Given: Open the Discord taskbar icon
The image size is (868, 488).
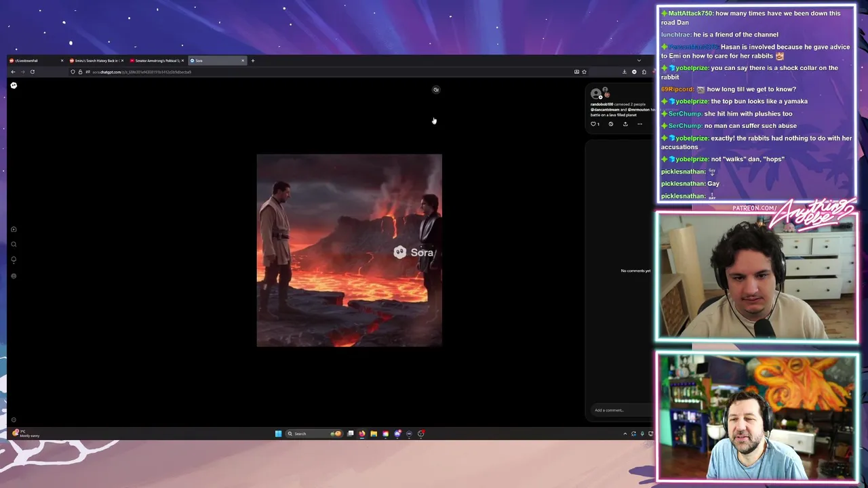Looking at the screenshot, I should point(398,434).
